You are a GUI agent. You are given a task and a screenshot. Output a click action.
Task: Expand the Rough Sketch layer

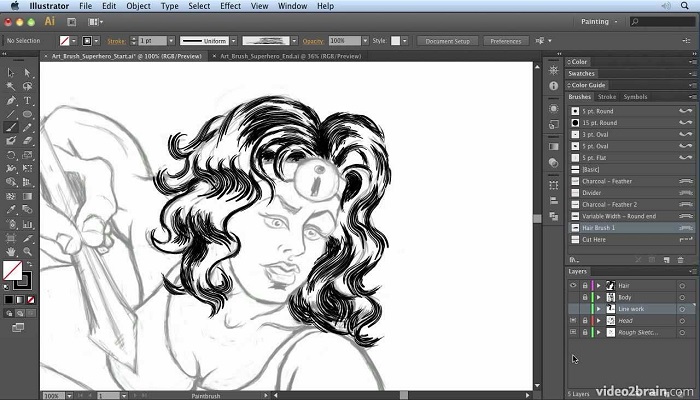599,332
